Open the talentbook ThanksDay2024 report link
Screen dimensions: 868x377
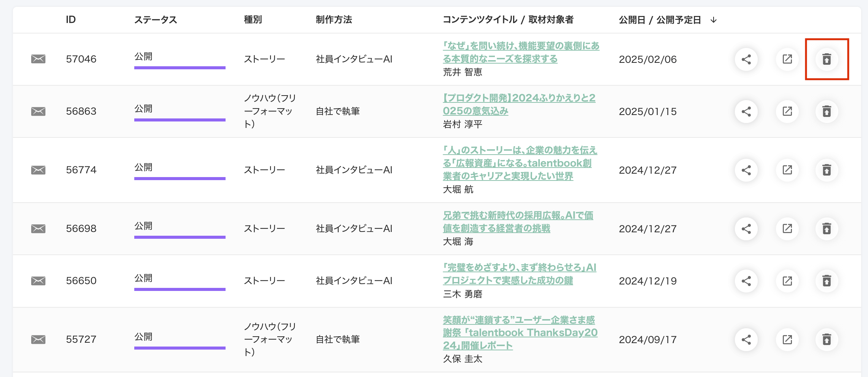click(x=520, y=332)
